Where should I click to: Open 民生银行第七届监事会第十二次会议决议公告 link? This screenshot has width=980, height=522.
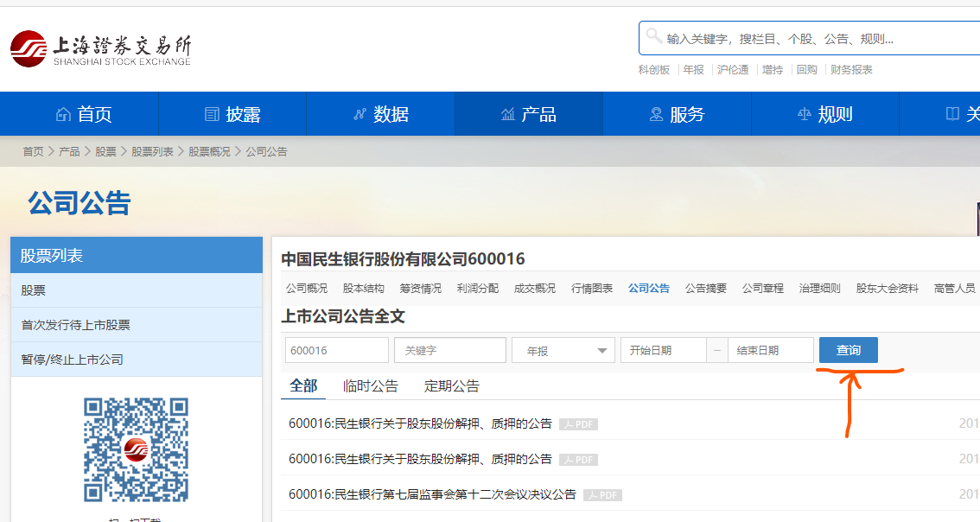[x=432, y=494]
